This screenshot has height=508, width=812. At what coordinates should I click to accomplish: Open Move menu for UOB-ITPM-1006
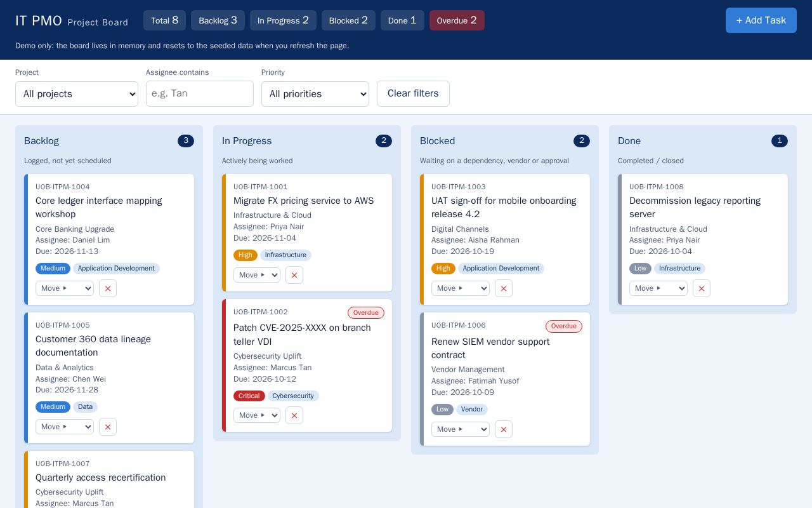(x=461, y=429)
